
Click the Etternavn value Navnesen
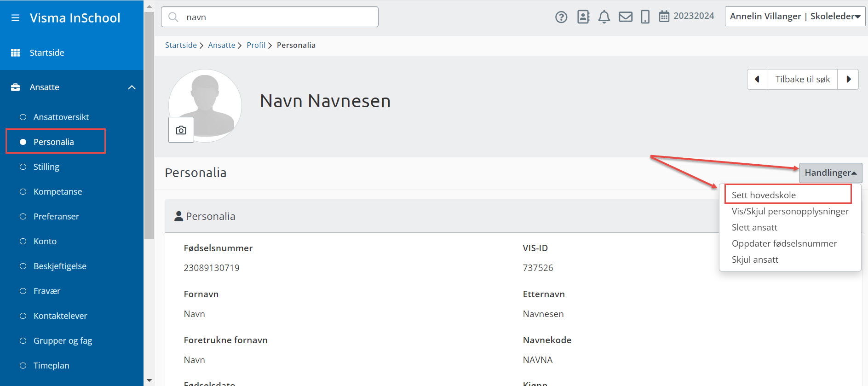(x=543, y=314)
